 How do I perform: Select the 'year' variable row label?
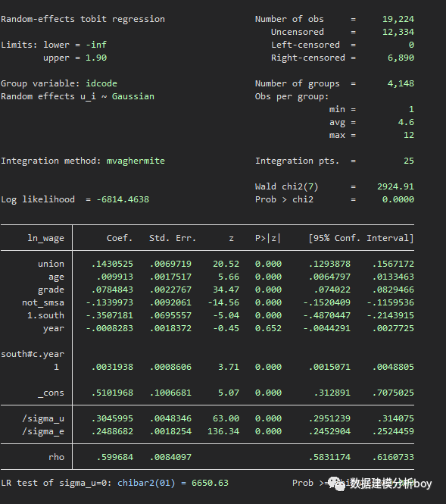(54, 328)
